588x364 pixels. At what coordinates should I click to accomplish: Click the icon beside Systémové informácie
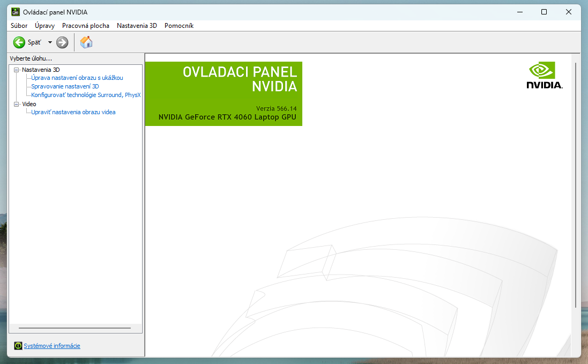coord(18,346)
